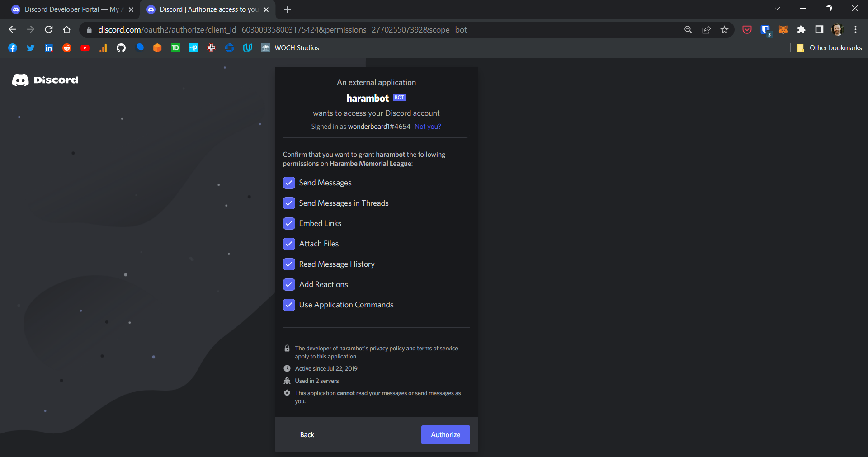The height and width of the screenshot is (457, 868).
Task: Open the Chrome profile avatar
Action: click(x=837, y=30)
